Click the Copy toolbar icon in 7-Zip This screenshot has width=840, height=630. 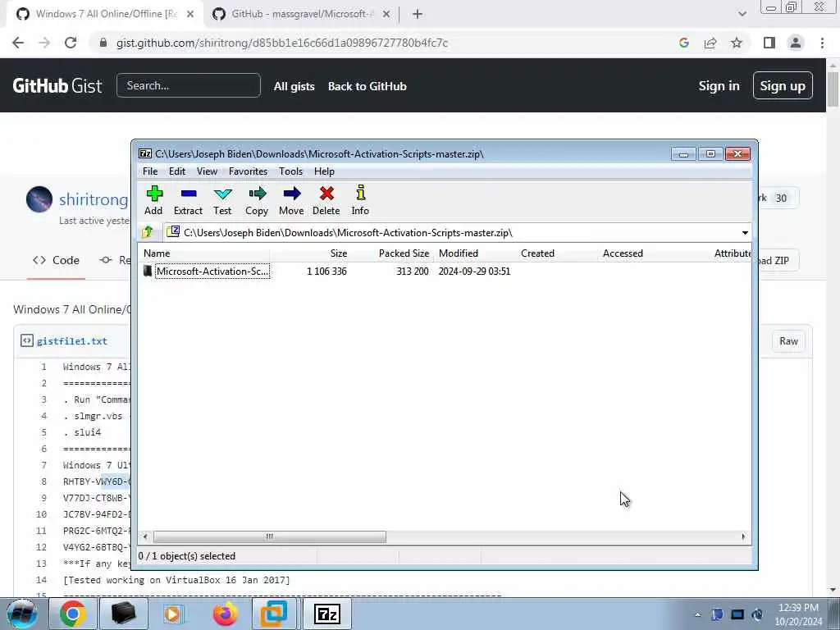coord(257,200)
